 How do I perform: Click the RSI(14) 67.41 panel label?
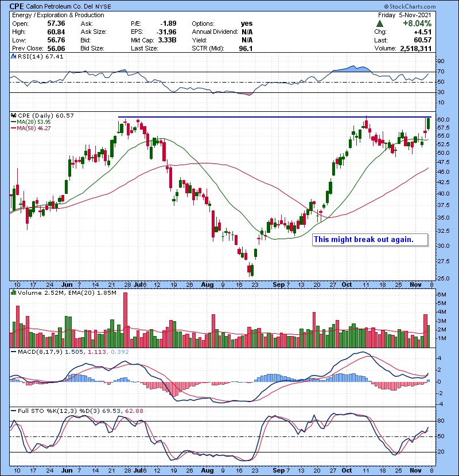[x=41, y=56]
